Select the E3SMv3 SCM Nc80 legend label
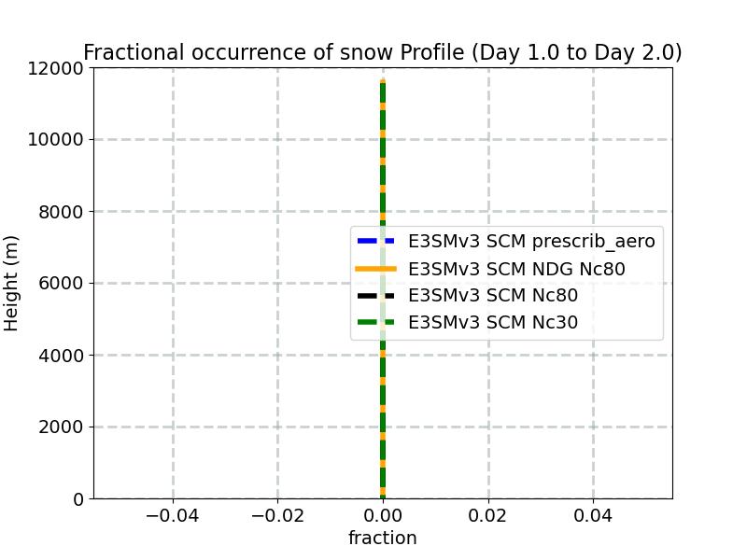747x560 pixels. [493, 296]
